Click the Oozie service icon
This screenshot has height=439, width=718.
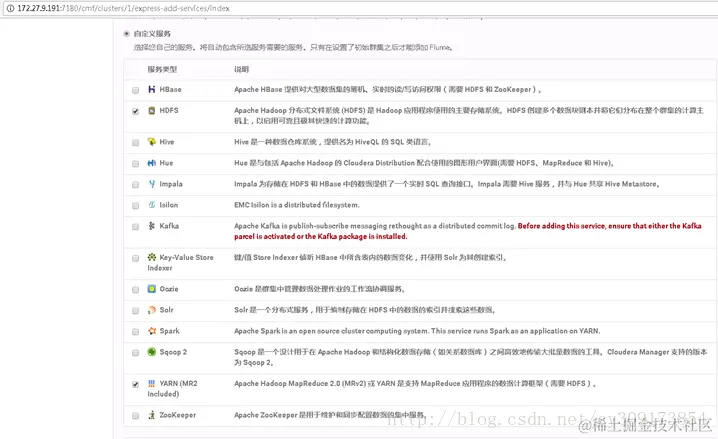[x=152, y=289]
